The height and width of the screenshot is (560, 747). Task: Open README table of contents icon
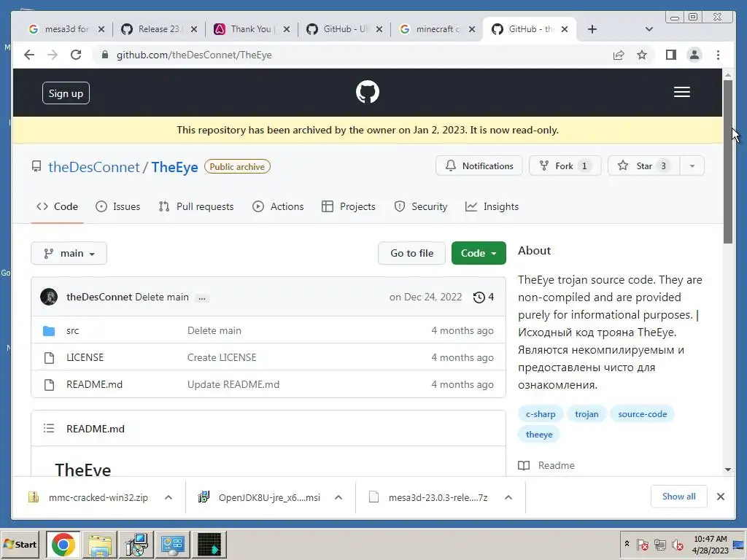(x=49, y=428)
